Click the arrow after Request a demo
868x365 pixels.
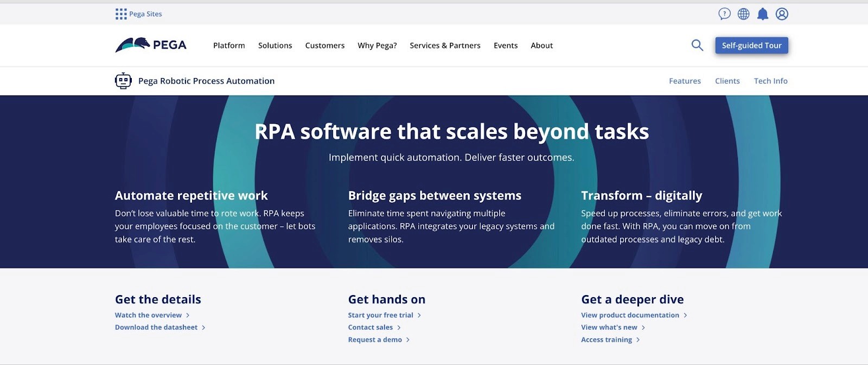coord(408,340)
